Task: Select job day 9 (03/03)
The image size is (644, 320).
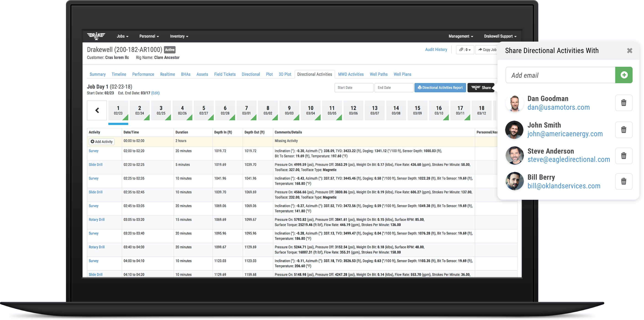Action: [x=289, y=110]
